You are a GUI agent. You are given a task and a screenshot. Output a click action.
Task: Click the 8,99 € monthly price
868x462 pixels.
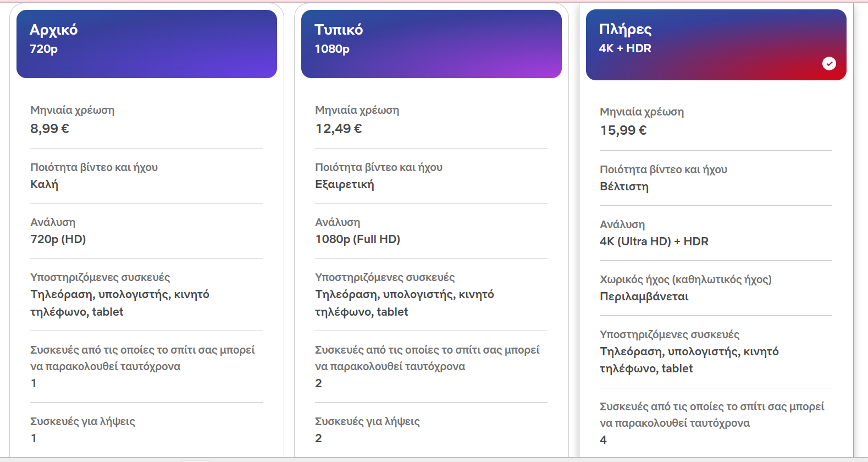pos(49,129)
